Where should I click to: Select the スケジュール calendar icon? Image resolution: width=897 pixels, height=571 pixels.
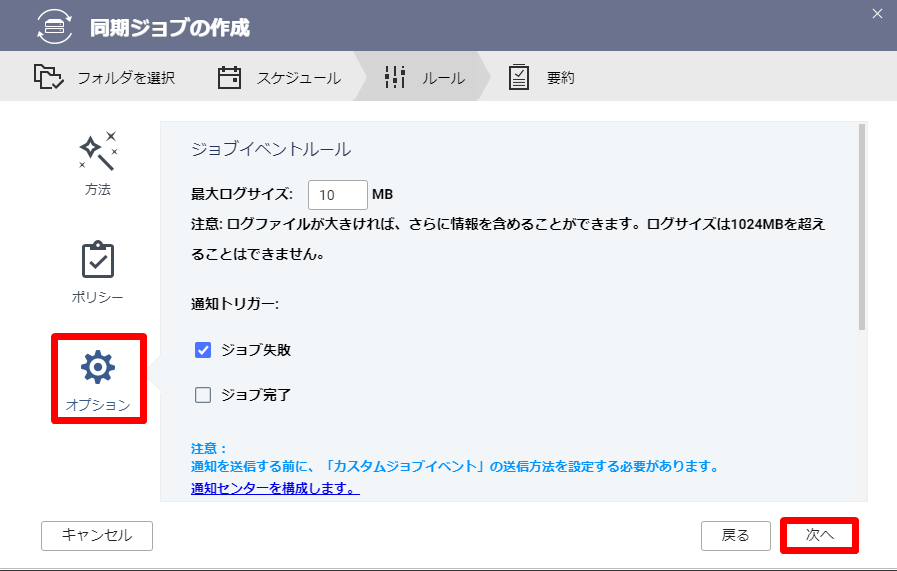pyautogui.click(x=229, y=77)
